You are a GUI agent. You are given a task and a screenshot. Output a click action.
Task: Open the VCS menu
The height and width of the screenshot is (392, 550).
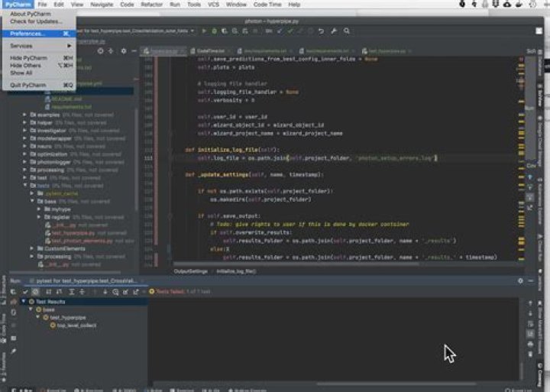coord(213,5)
